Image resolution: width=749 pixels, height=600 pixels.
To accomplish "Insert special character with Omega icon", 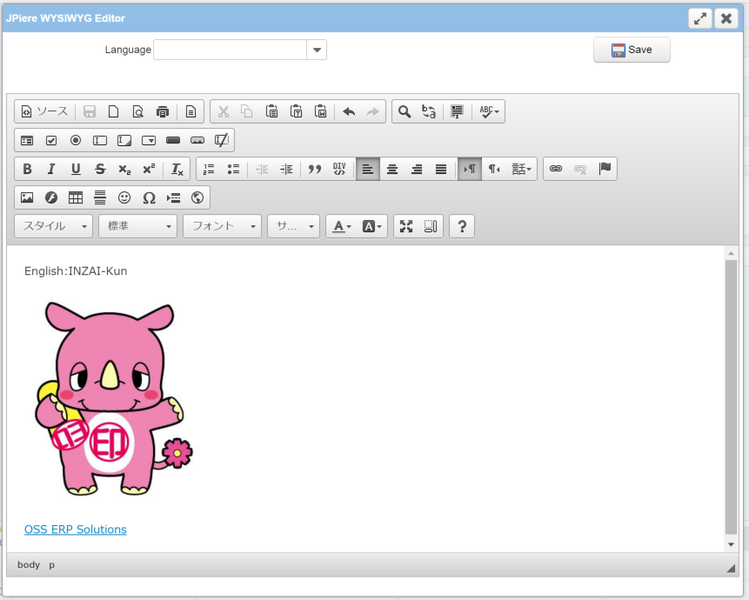I will point(149,198).
